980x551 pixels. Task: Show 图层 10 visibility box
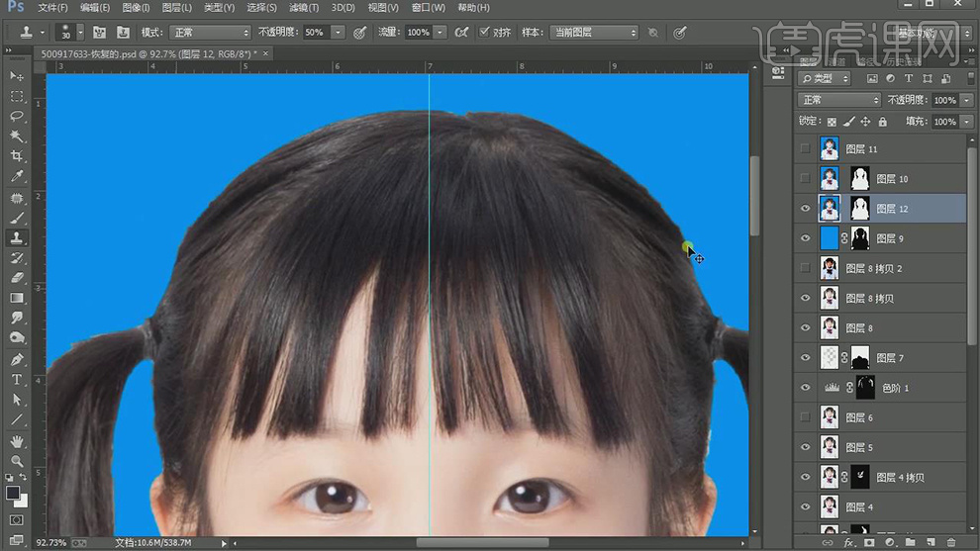tap(805, 179)
